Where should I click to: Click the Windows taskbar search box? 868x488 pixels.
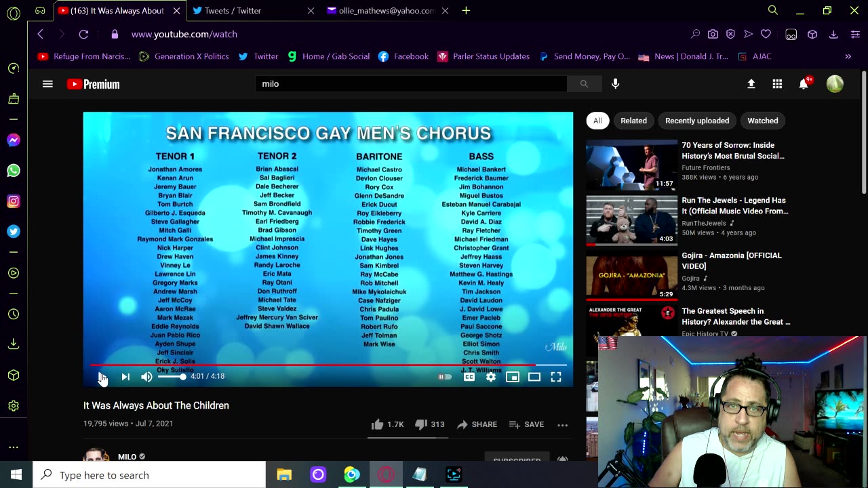point(149,475)
